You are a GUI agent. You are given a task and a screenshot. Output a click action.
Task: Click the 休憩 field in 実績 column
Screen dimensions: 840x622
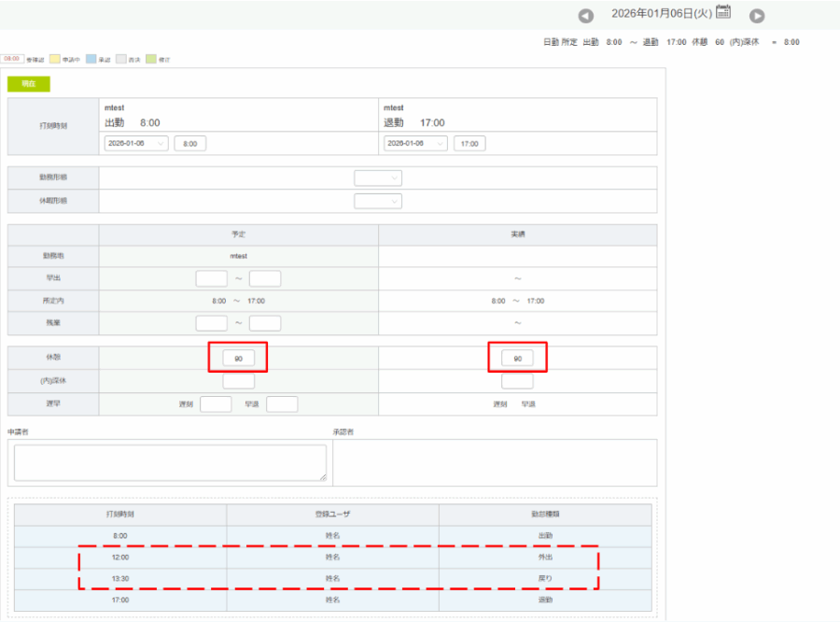tap(517, 359)
